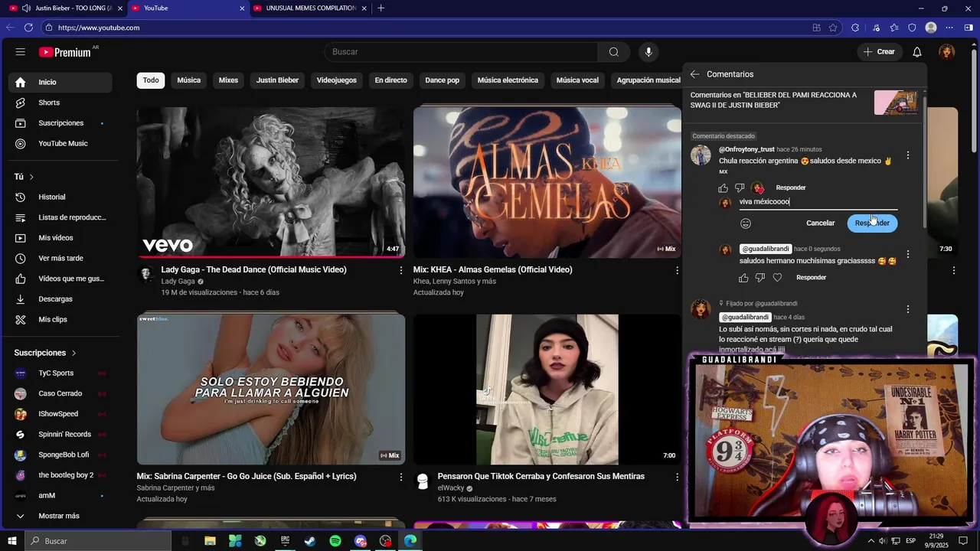This screenshot has width=980, height=551.
Task: Expand Mostrar más subscriptions
Action: click(x=60, y=516)
